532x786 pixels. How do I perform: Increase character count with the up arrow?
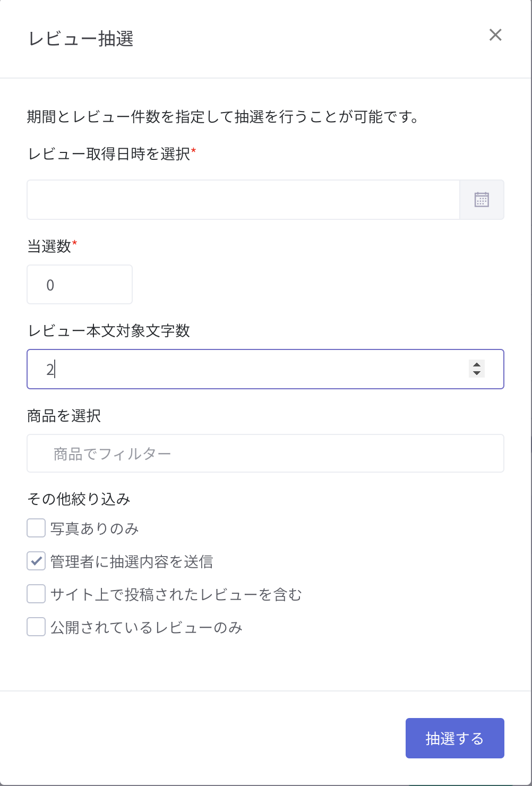tap(477, 364)
